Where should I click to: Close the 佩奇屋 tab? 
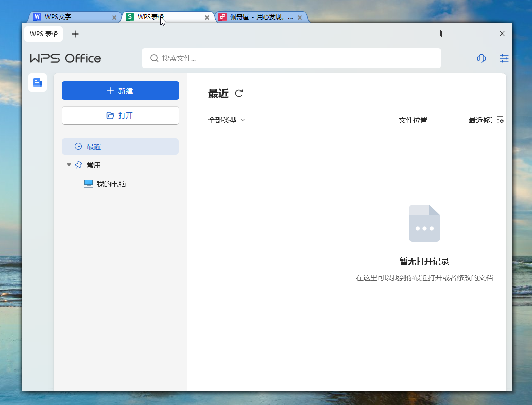pyautogui.click(x=300, y=18)
